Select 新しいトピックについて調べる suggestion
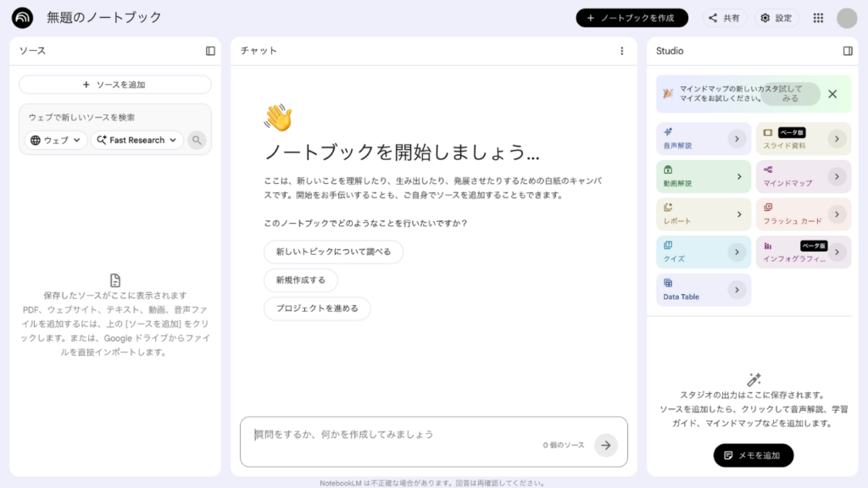This screenshot has height=488, width=868. (x=333, y=252)
